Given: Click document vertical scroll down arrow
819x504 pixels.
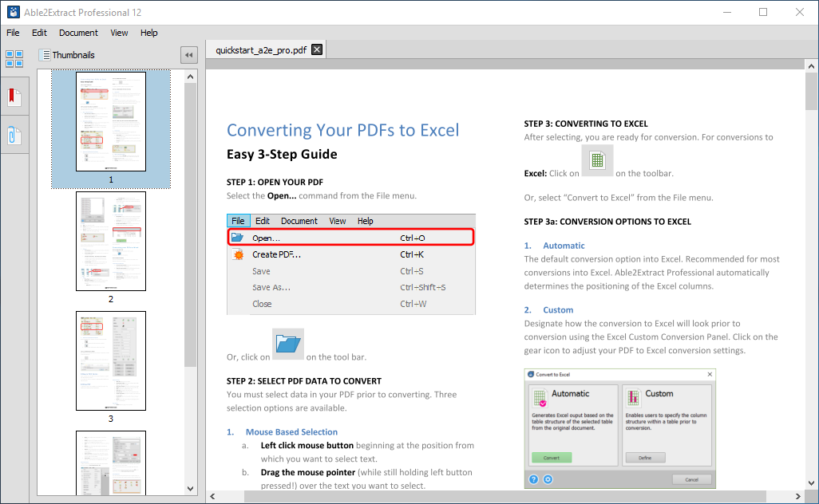Looking at the screenshot, I should 811,483.
